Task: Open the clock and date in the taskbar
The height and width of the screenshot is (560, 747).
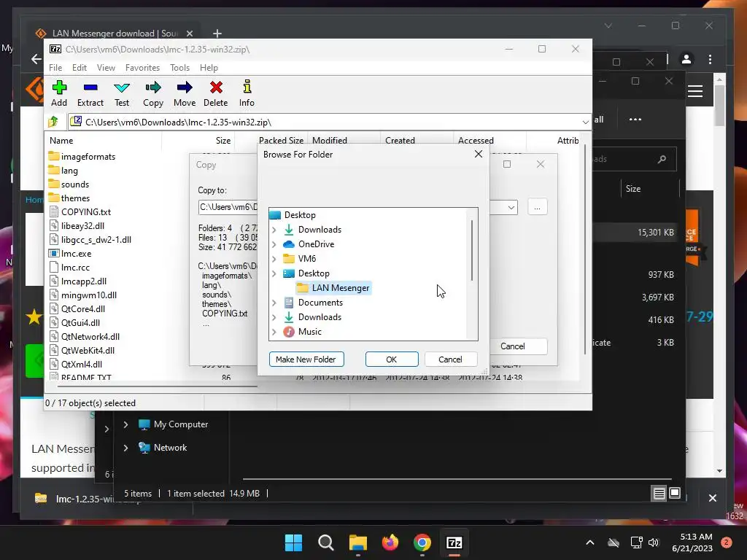Action: click(x=692, y=542)
